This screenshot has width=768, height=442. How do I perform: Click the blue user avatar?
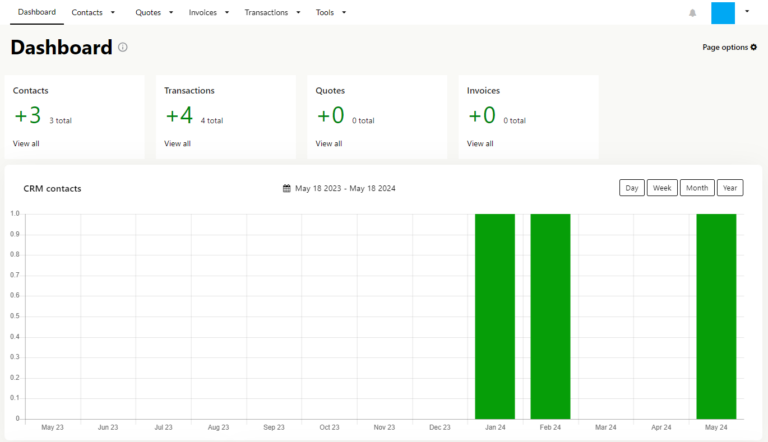pos(722,13)
